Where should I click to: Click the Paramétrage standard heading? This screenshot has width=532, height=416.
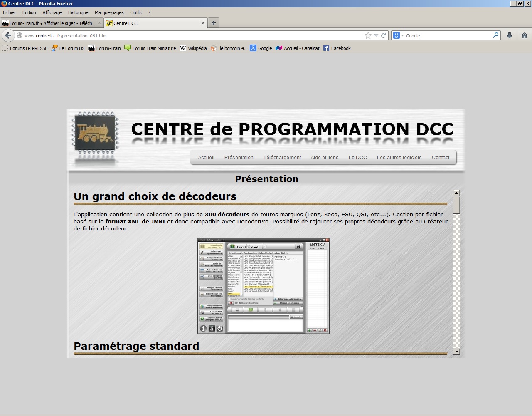[x=136, y=346]
